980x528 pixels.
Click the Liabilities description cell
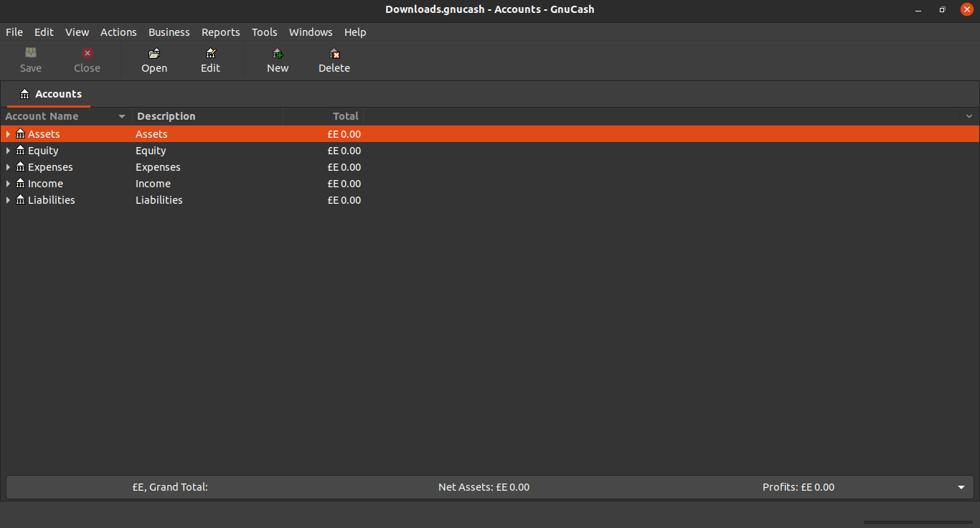click(x=159, y=200)
